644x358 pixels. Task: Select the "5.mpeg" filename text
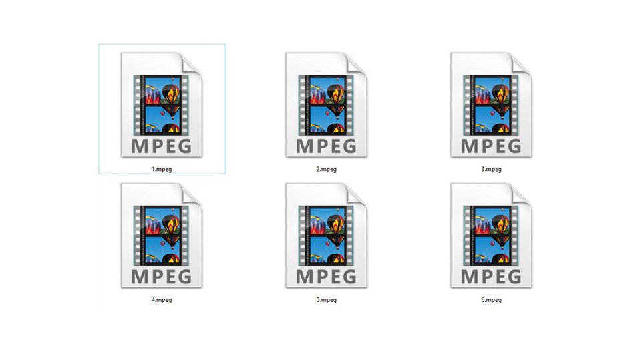(326, 300)
